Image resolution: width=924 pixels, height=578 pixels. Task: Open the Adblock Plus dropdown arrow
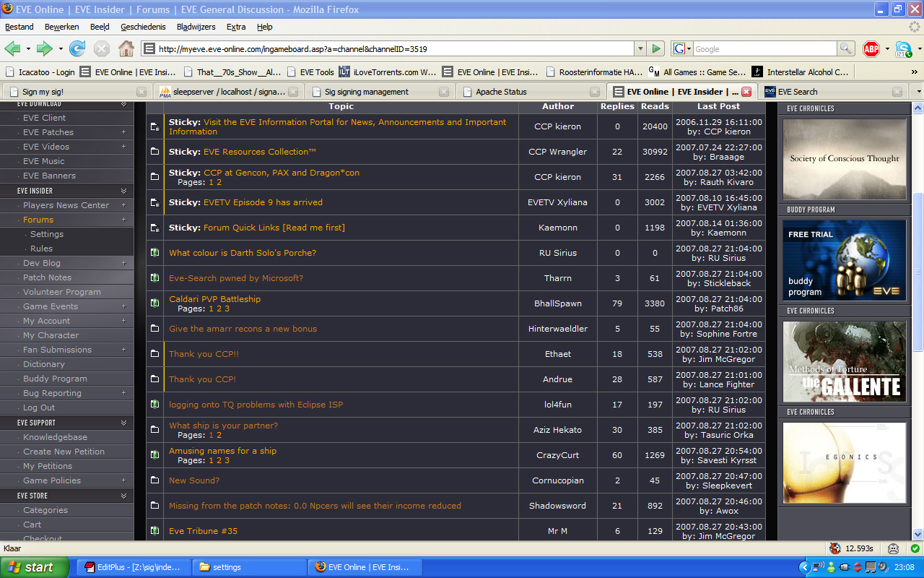tap(886, 49)
